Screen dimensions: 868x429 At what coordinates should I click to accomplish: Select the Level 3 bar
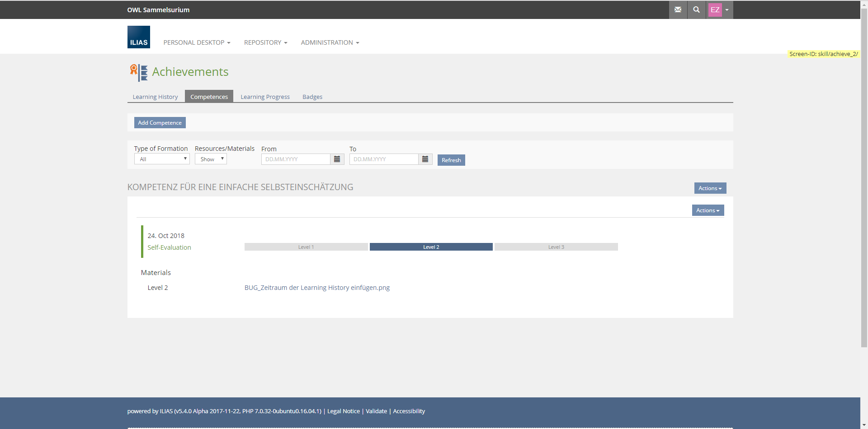click(x=556, y=247)
